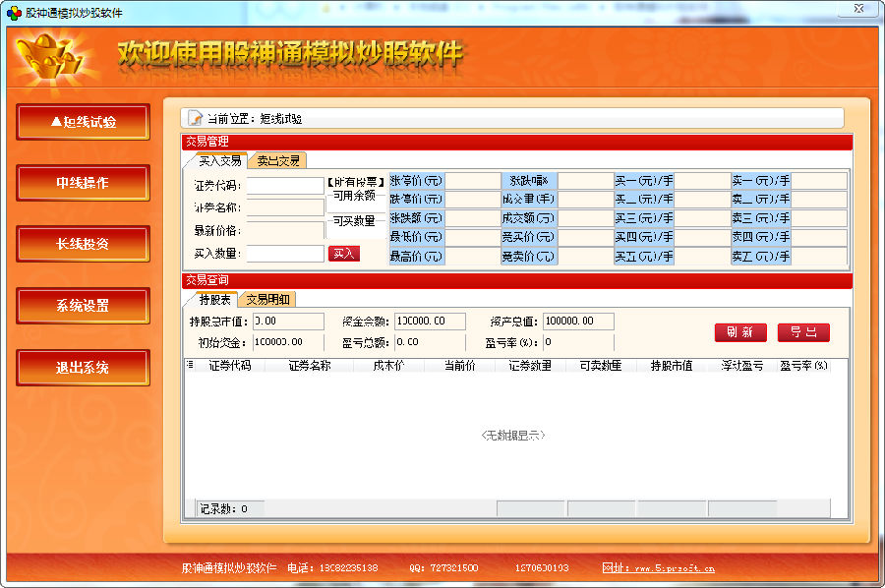Click 最低价(元) label cell
The width and height of the screenshot is (885, 588).
[x=417, y=237]
